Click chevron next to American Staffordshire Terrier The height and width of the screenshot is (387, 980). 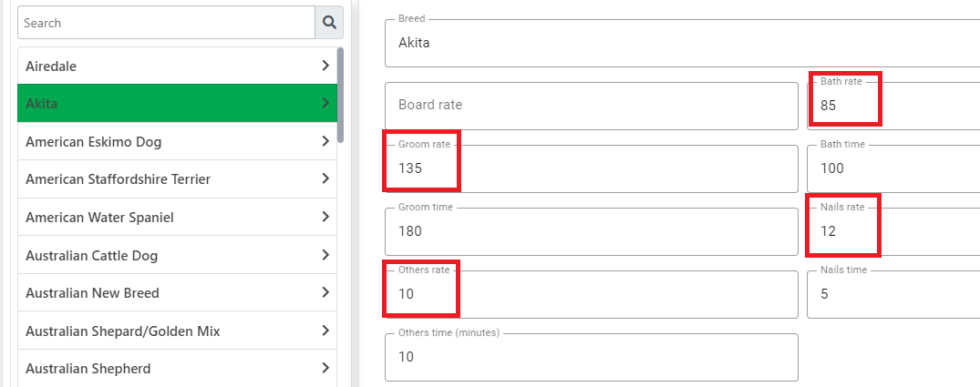tap(325, 178)
